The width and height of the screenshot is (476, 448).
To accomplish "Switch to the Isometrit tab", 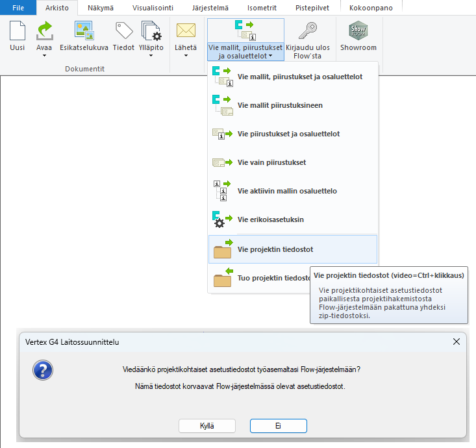I will click(262, 8).
